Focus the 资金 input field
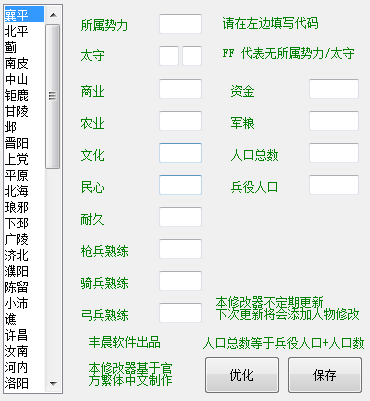Viewport: 370px width, 401px height. pos(334,89)
